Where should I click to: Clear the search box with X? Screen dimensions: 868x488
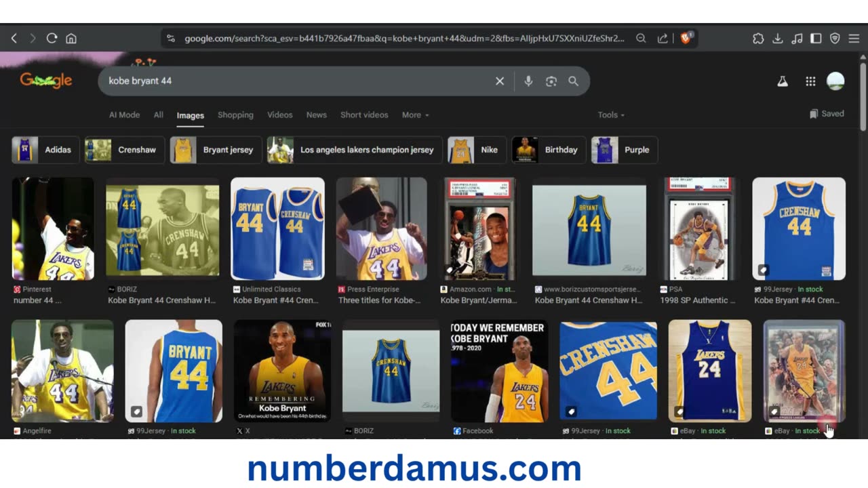click(x=500, y=81)
